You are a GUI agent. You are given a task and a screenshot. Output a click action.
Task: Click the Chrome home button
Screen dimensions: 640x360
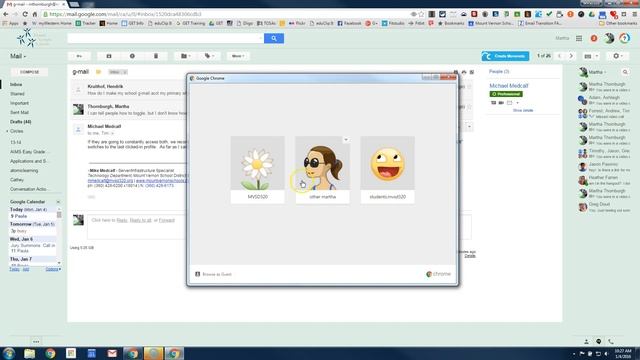(x=35, y=14)
